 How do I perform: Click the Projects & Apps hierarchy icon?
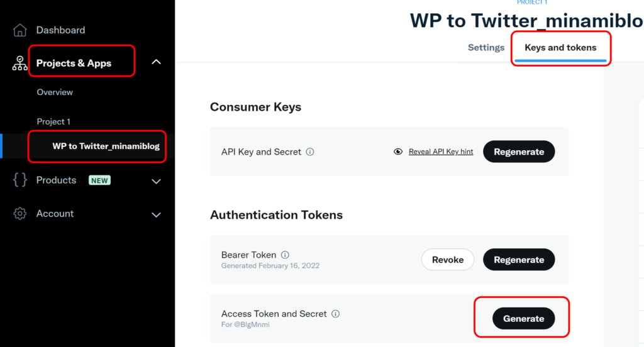(19, 63)
